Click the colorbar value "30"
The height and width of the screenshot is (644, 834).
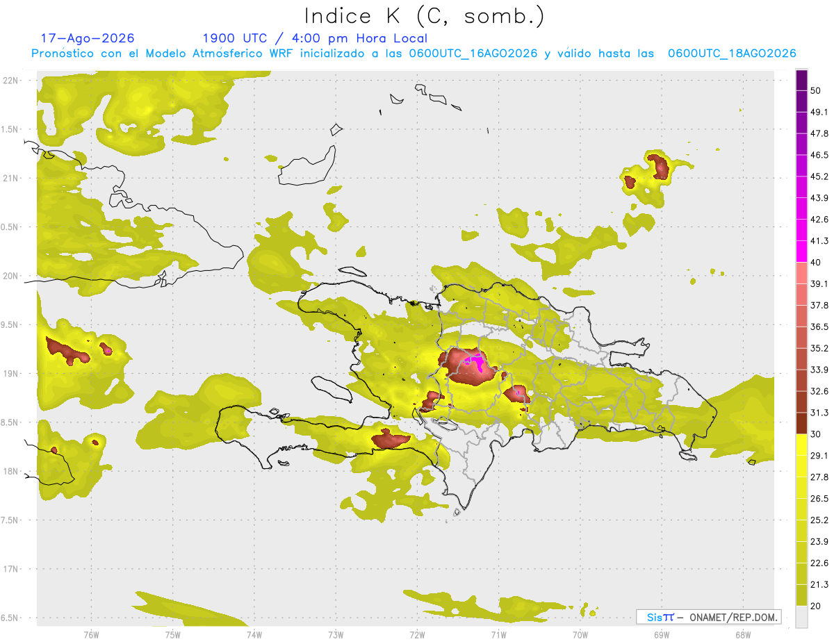816,434
